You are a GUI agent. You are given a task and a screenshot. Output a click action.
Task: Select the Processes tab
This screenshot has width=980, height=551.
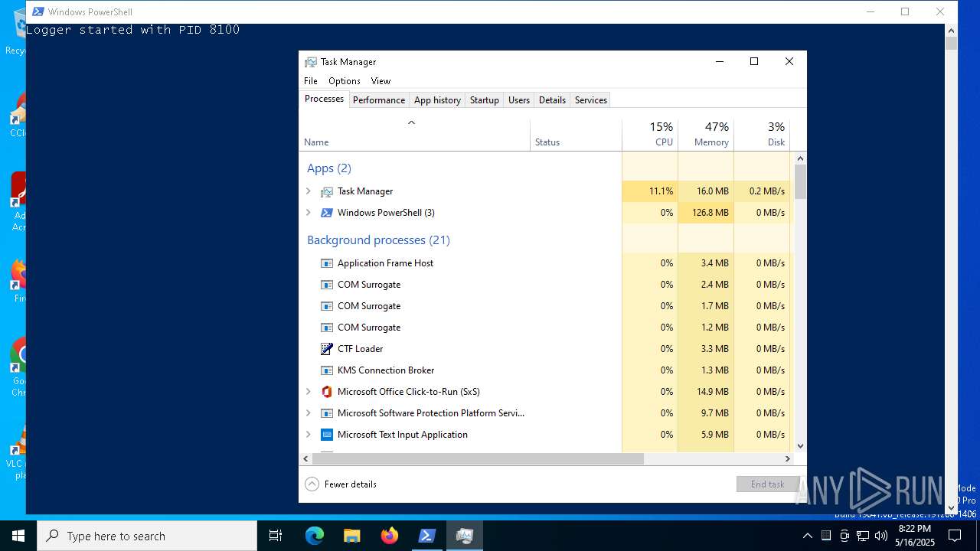point(324,99)
